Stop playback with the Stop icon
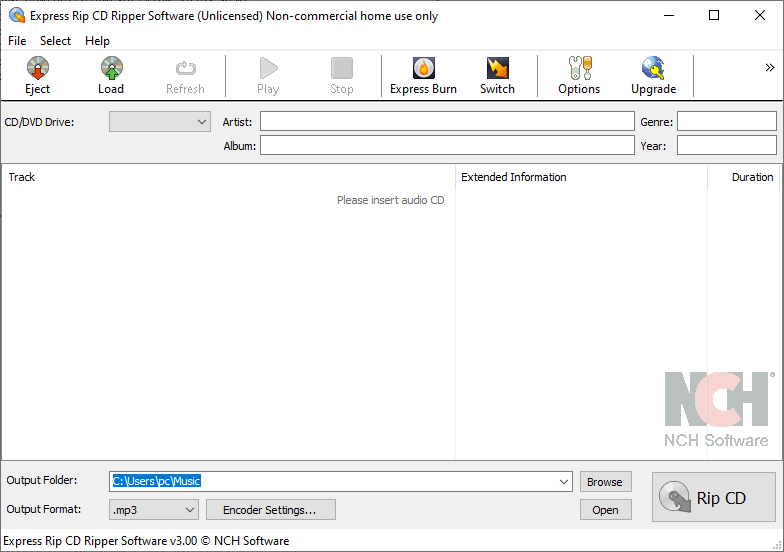This screenshot has height=552, width=784. coord(342,76)
